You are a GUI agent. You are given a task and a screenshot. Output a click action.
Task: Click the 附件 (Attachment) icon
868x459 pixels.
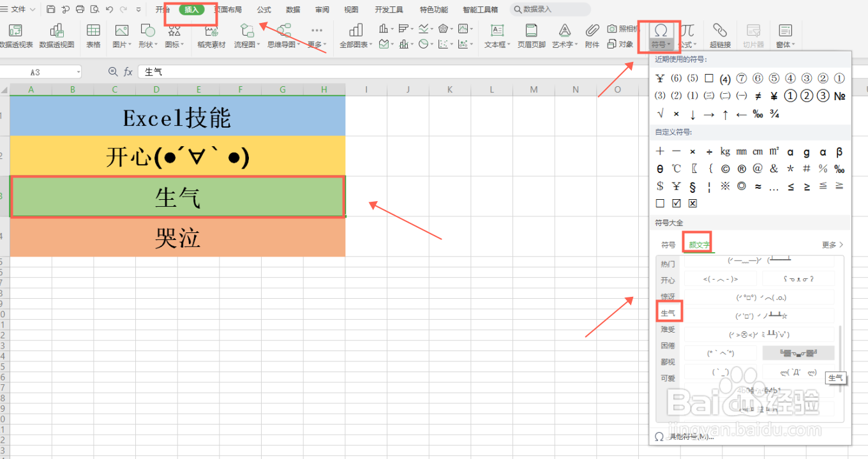(592, 35)
